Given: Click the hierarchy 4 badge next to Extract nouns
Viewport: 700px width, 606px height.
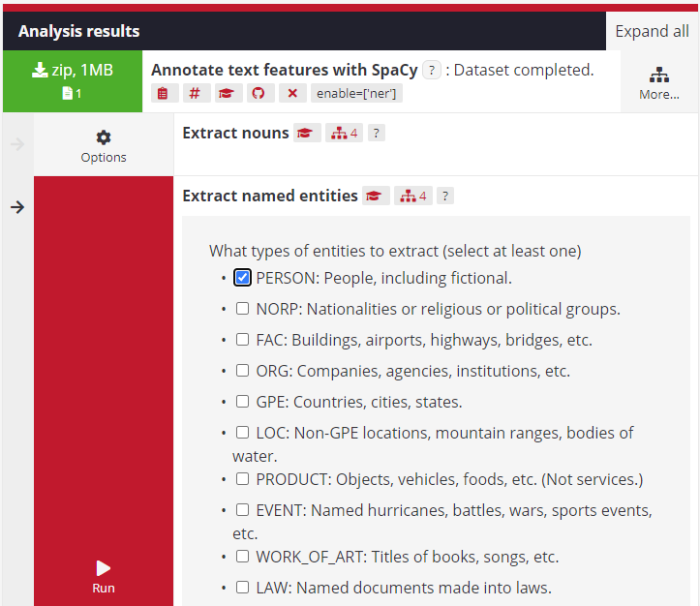Looking at the screenshot, I should 344,134.
